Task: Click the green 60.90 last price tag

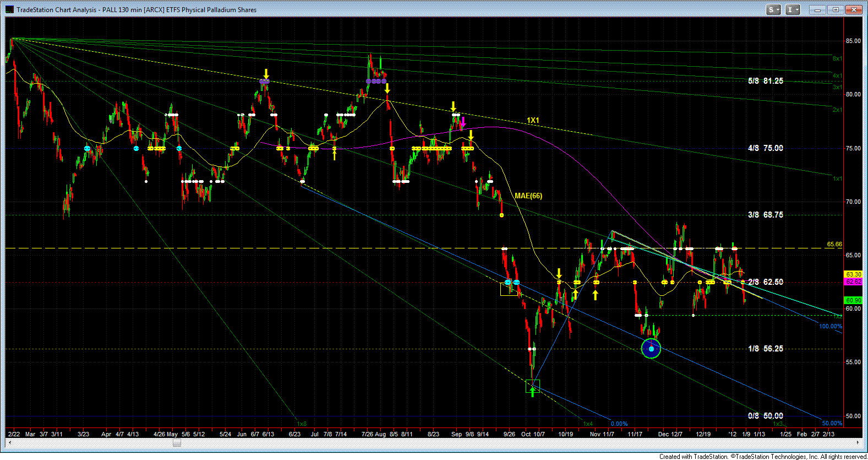Action: [853, 300]
